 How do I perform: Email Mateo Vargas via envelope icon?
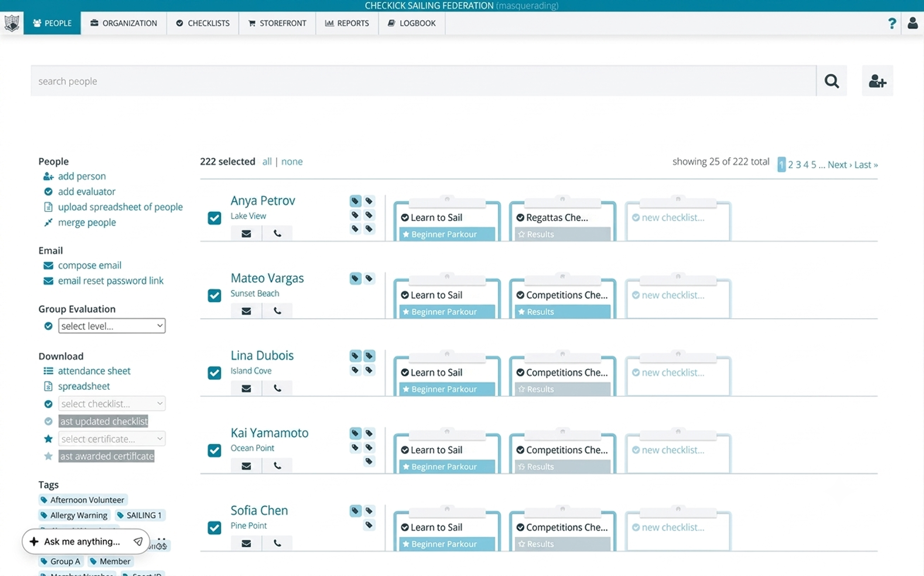(x=246, y=311)
